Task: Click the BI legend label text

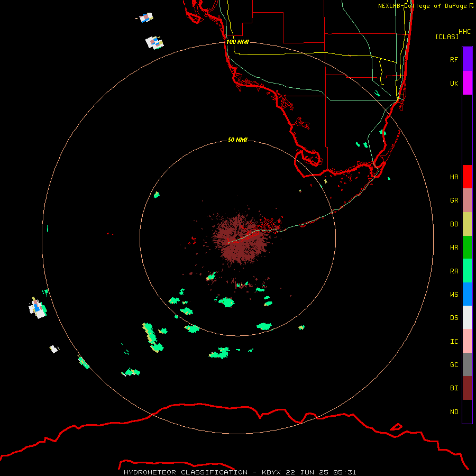Action: (x=454, y=388)
